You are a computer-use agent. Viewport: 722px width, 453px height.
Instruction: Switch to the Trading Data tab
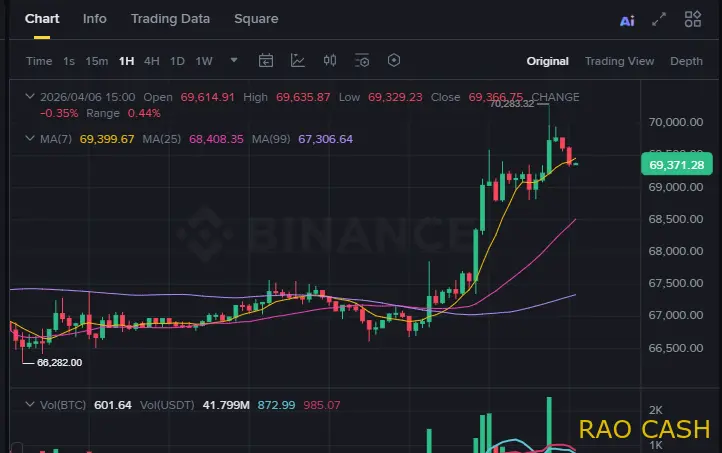170,18
